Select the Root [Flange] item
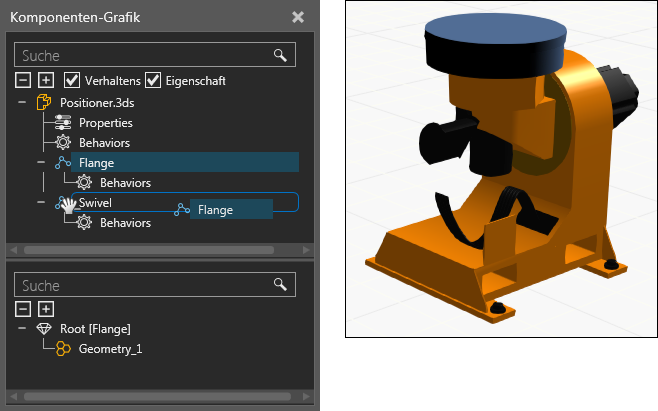 point(95,329)
